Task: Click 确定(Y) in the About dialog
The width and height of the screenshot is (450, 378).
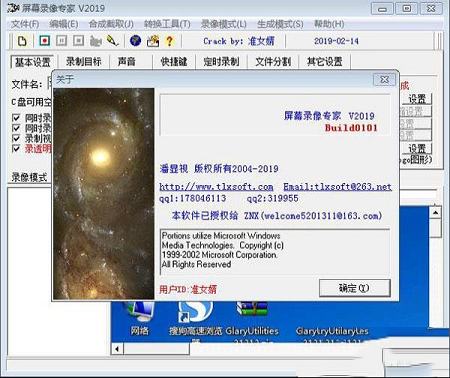Action: click(x=354, y=288)
